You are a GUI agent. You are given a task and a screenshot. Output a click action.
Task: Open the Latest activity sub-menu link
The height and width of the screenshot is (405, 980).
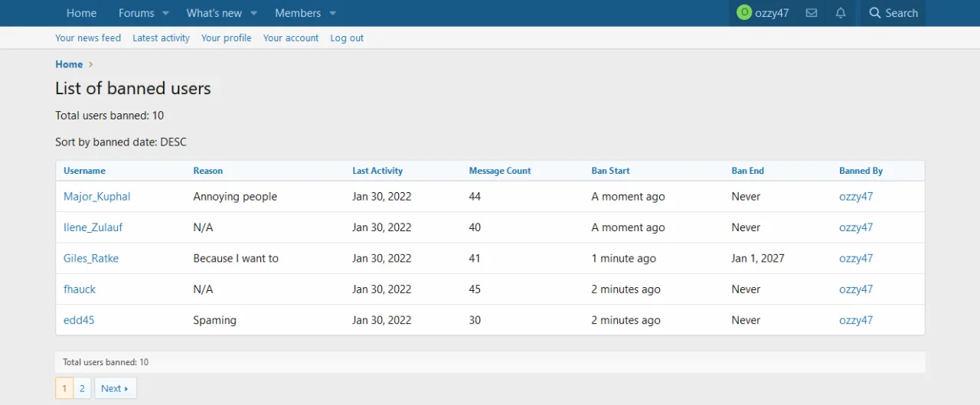pos(161,38)
